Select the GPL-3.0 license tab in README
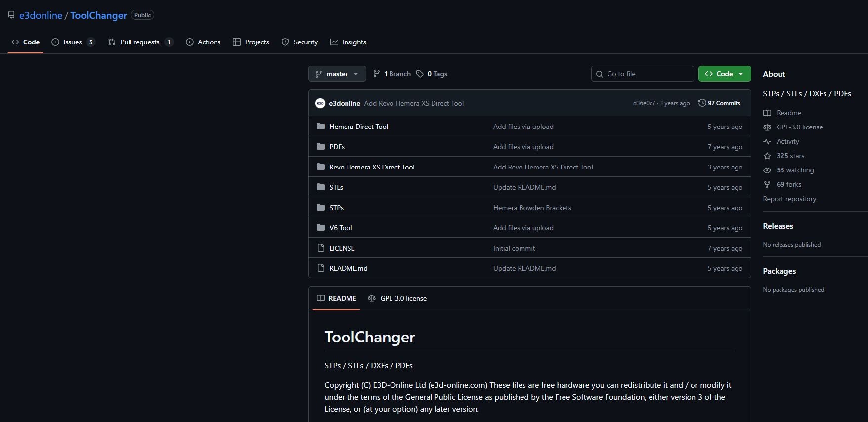This screenshot has width=868, height=422. click(x=397, y=298)
